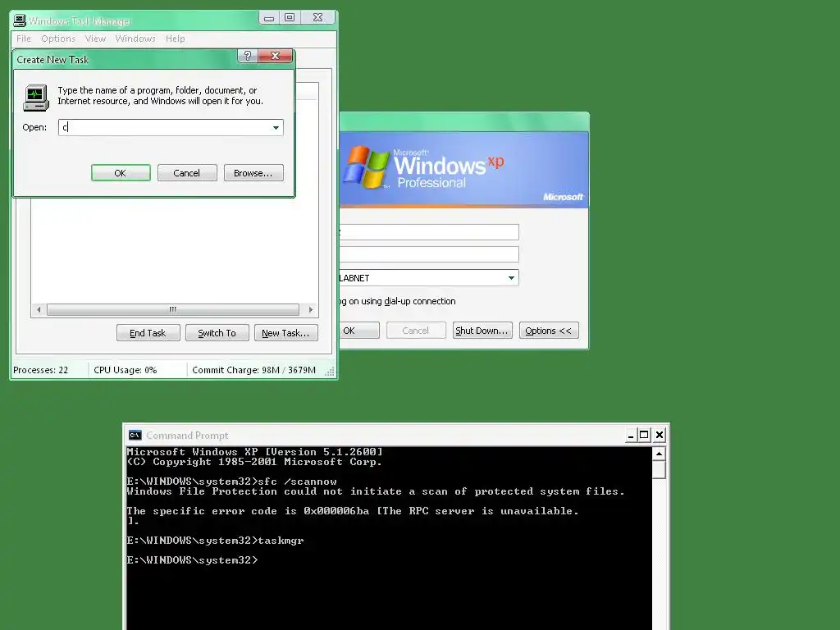Click the password field in logon dialog

[428, 254]
